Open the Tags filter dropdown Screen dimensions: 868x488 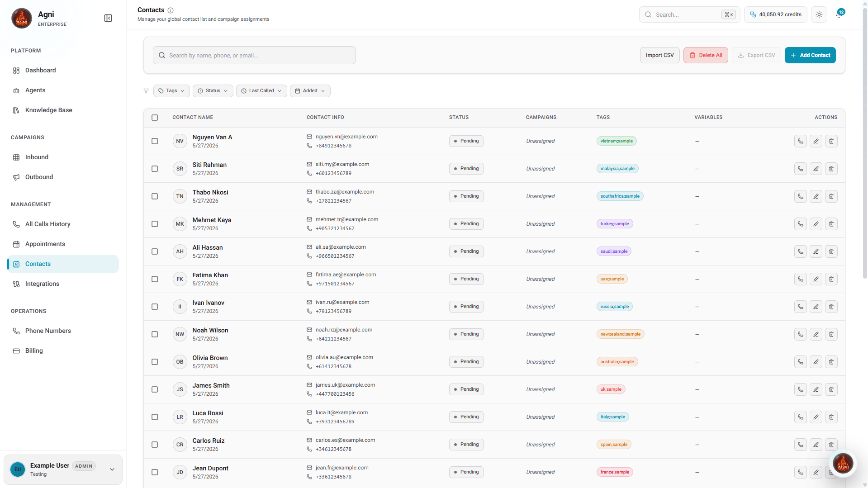[x=171, y=91]
